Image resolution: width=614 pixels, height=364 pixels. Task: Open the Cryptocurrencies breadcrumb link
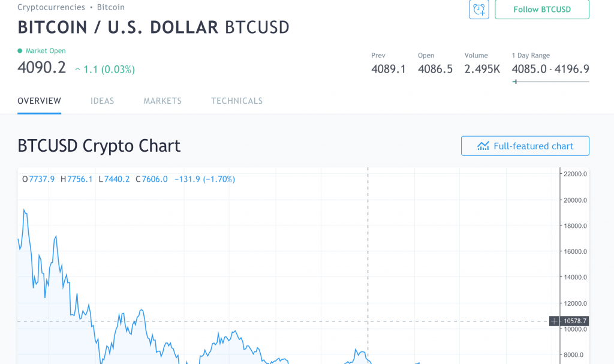click(x=52, y=7)
